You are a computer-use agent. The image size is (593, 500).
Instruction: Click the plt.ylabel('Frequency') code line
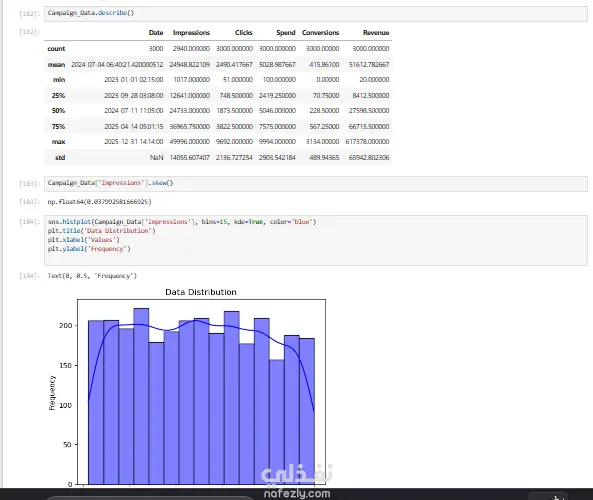pyautogui.click(x=89, y=249)
